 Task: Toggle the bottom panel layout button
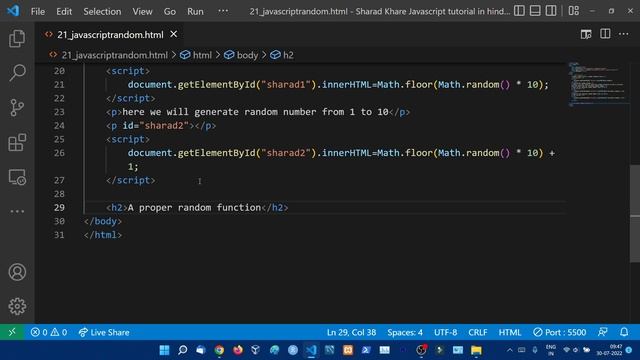click(535, 11)
